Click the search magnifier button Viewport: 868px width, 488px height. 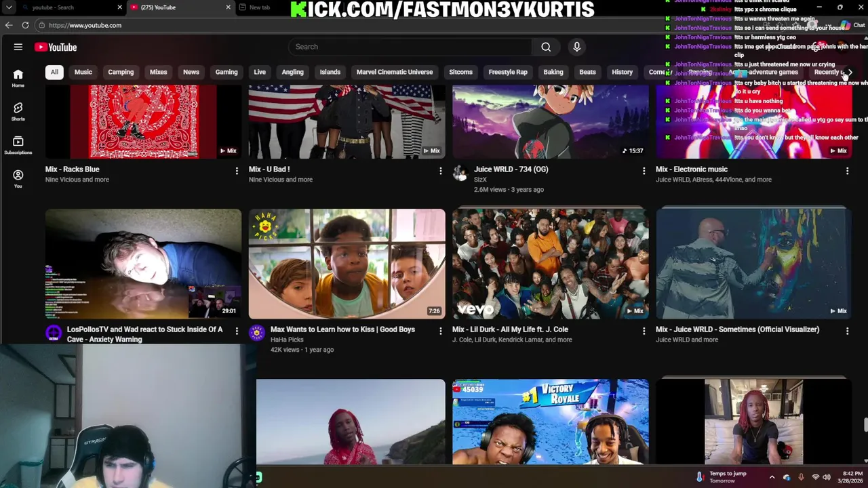tap(546, 47)
